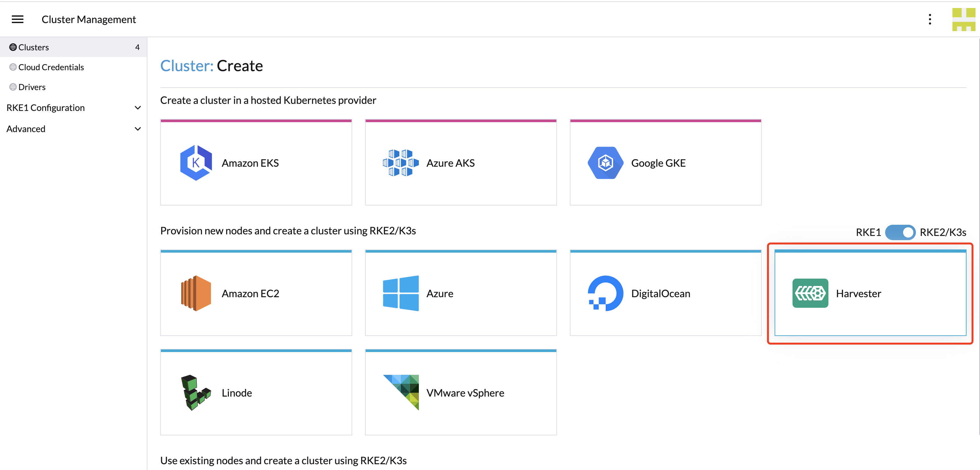Click the DigitalOcean logo icon
This screenshot has height=470, width=980.
click(605, 293)
